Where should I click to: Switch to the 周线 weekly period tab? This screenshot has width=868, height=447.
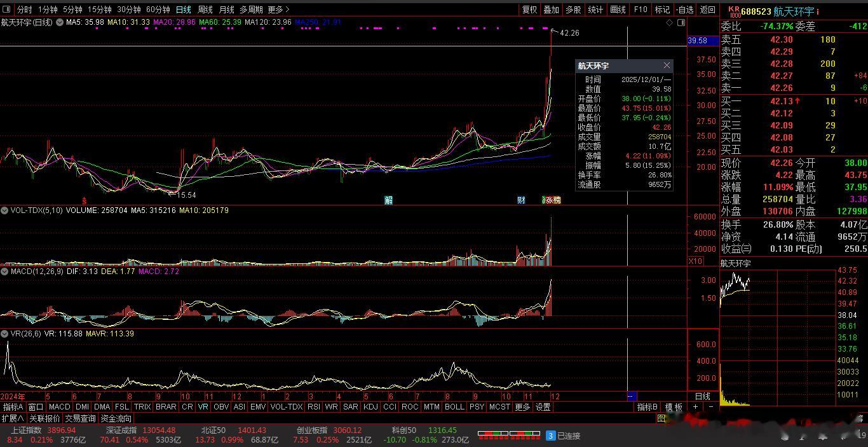click(205, 10)
